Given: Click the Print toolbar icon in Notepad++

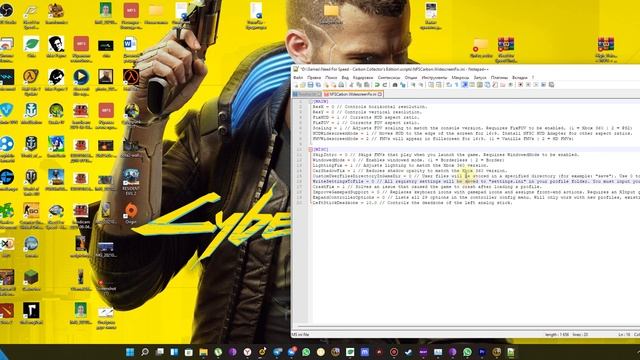Looking at the screenshot, I should (x=341, y=85).
